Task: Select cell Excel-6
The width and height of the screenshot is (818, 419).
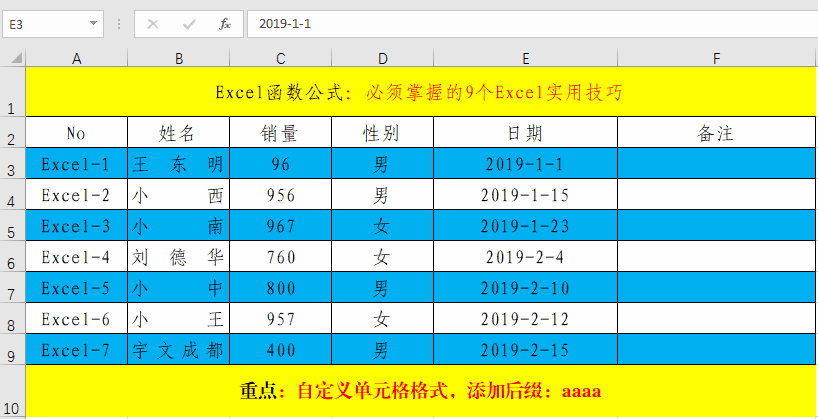Action: click(x=77, y=318)
